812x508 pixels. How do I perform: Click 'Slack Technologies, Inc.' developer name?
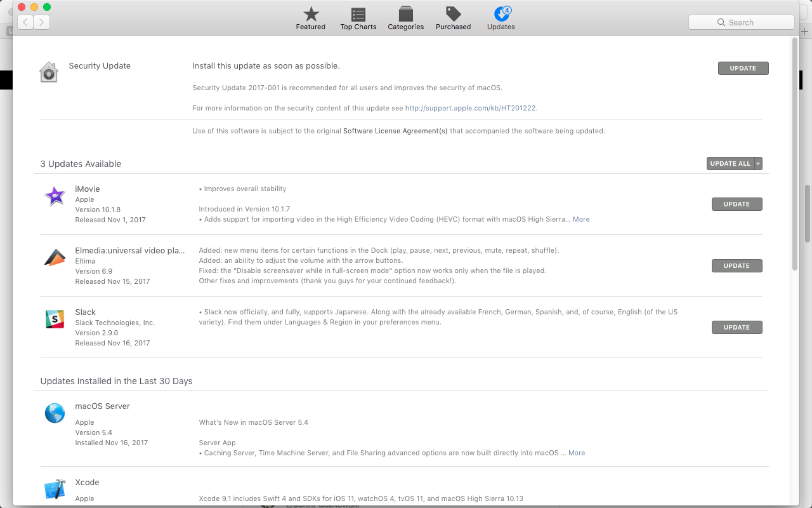tap(115, 323)
